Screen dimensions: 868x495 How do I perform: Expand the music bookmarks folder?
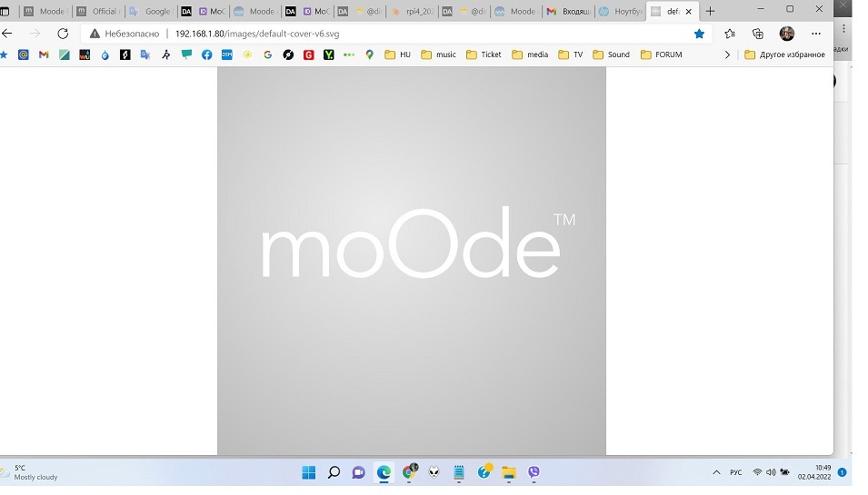pyautogui.click(x=438, y=54)
